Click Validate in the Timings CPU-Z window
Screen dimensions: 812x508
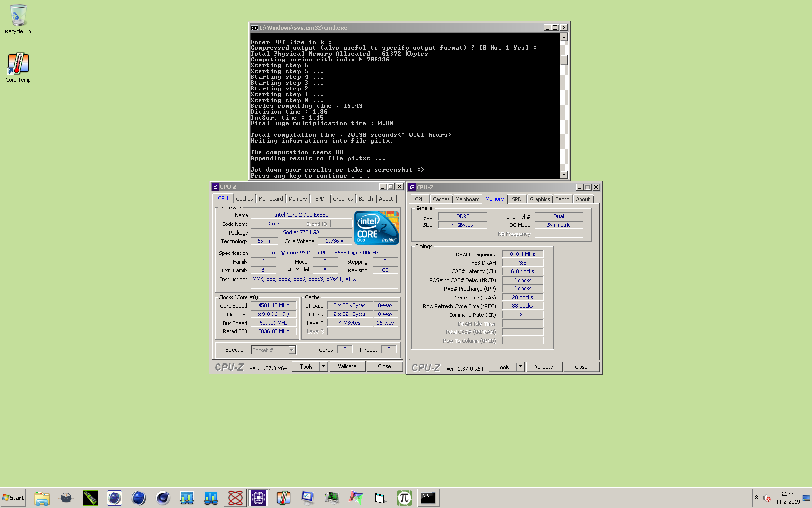tap(544, 367)
